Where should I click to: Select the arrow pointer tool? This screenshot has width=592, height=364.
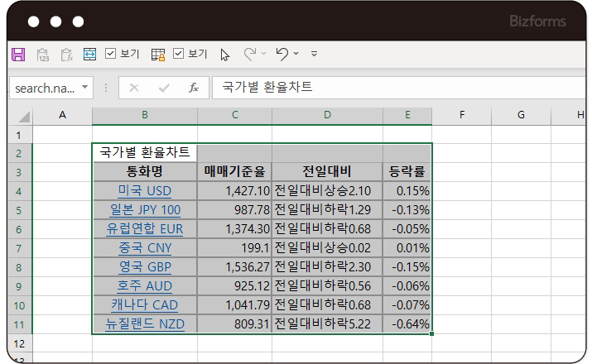pyautogui.click(x=224, y=55)
